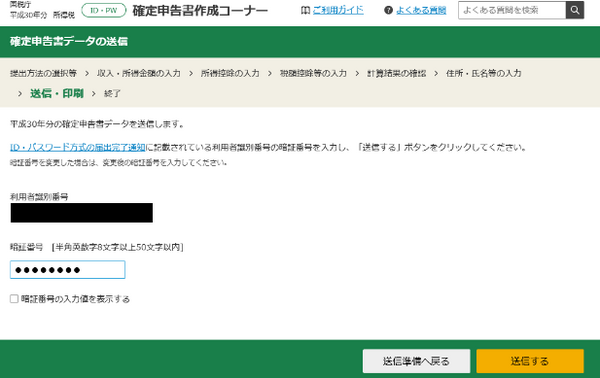Select current step 送信・印刷
The width and height of the screenshot is (600, 378).
point(57,93)
